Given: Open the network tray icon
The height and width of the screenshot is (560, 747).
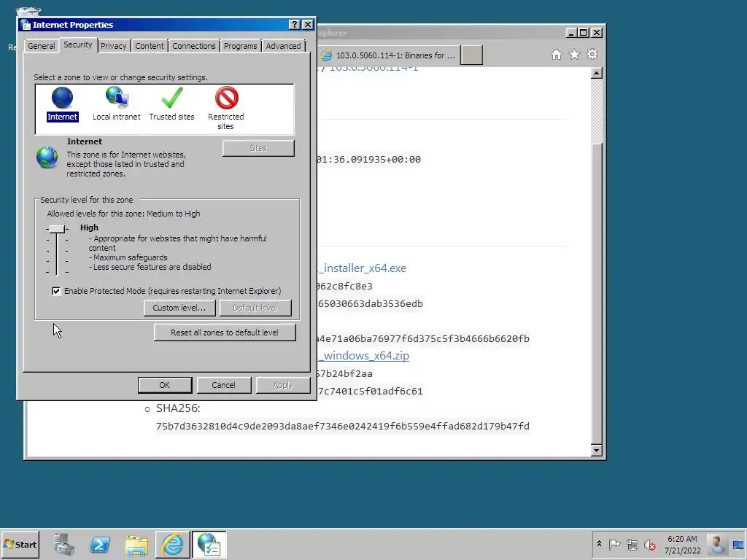Looking at the screenshot, I should [632, 544].
